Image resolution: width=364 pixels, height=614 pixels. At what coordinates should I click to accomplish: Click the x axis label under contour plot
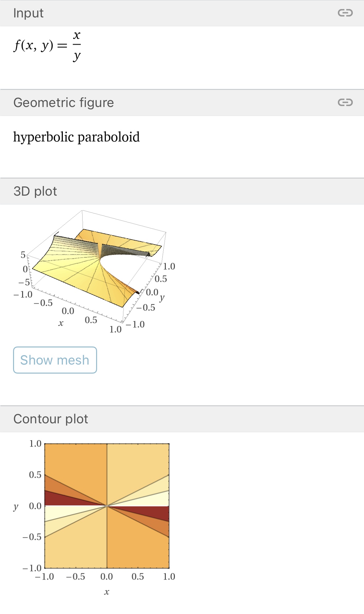click(107, 592)
